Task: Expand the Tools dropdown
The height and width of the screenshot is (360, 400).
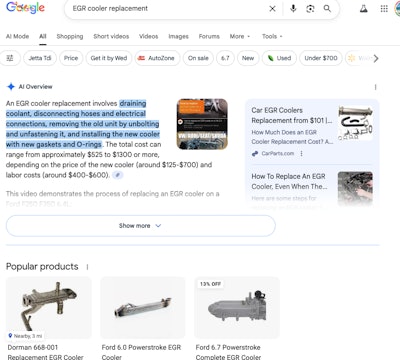Action: (x=272, y=36)
